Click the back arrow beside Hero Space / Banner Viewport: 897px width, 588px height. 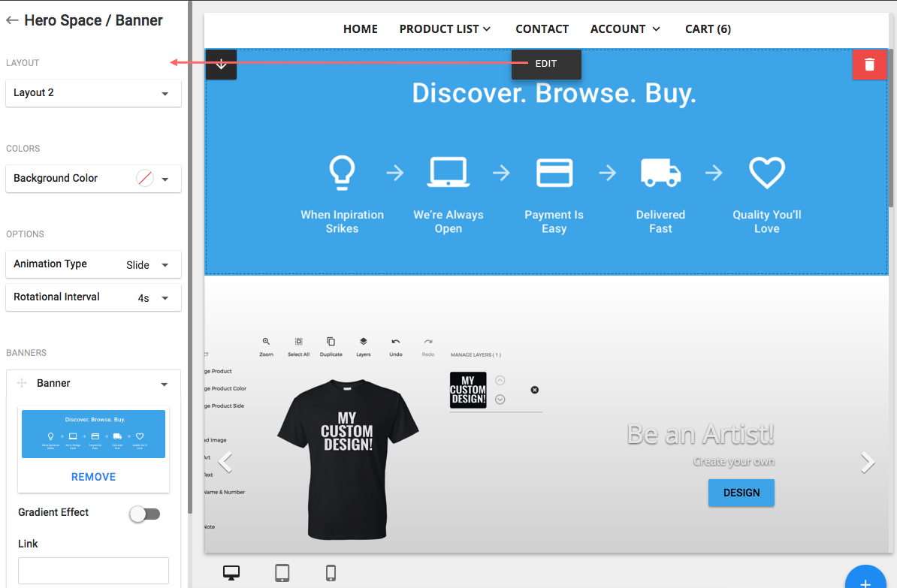tap(12, 20)
